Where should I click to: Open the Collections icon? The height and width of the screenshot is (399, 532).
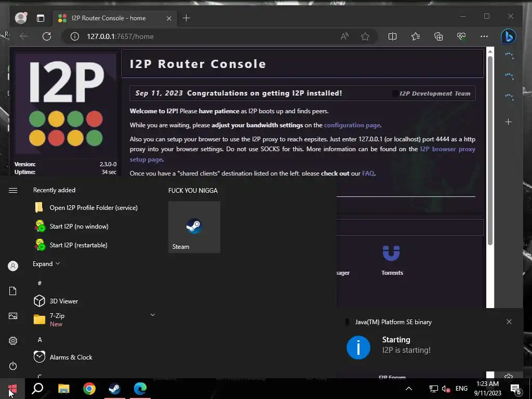[438, 36]
